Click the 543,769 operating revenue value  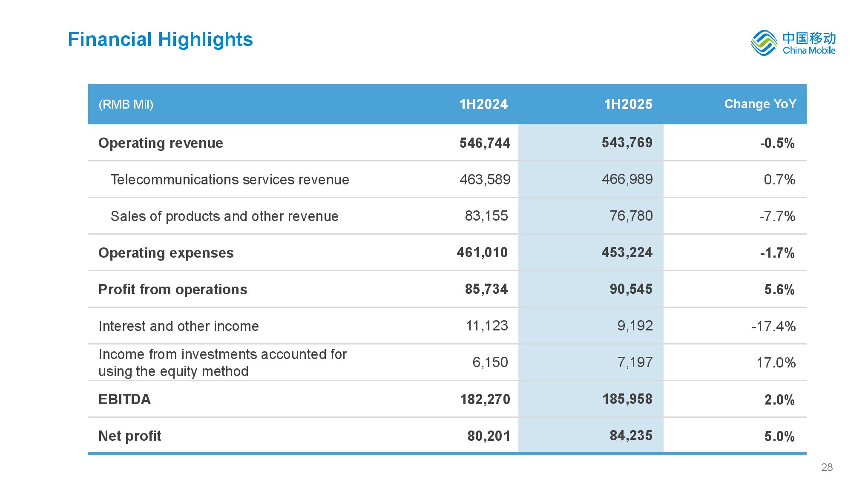627,143
